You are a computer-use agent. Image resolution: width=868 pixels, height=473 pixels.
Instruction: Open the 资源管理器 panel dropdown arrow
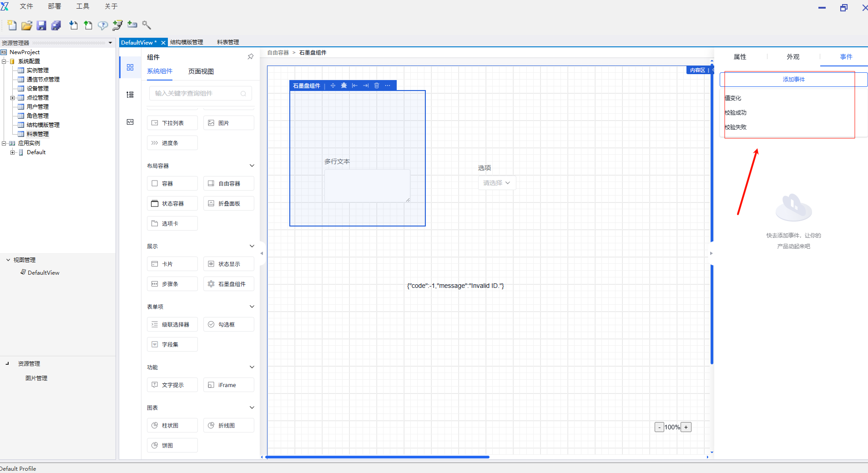(x=110, y=43)
